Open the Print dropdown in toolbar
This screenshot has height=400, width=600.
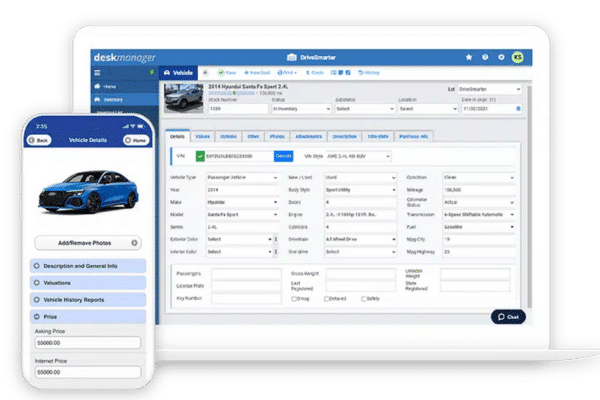[x=287, y=72]
